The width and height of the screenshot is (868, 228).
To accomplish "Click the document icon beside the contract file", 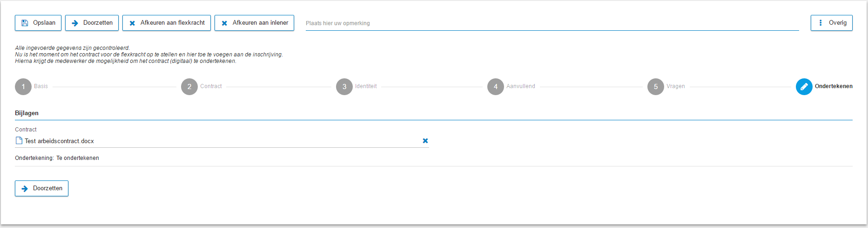I will pyautogui.click(x=19, y=141).
